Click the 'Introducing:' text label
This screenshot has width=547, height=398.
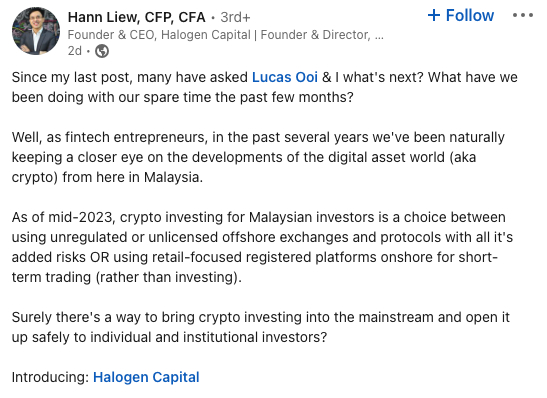51,377
